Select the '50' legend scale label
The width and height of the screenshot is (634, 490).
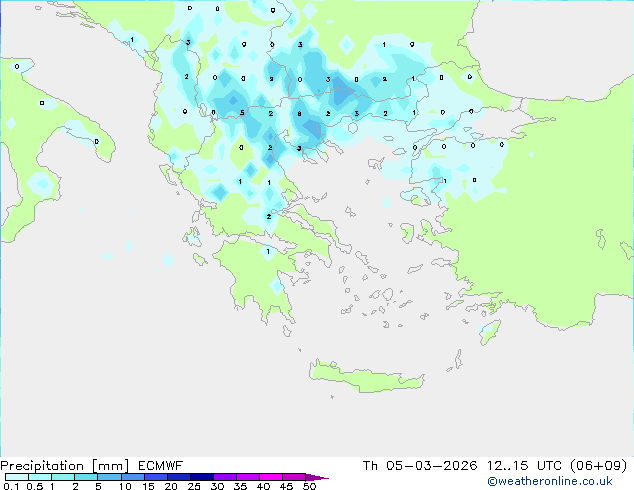pos(309,486)
